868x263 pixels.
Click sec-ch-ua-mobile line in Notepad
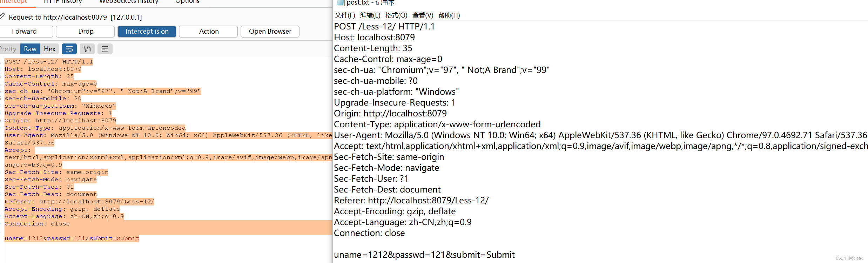[x=376, y=81]
